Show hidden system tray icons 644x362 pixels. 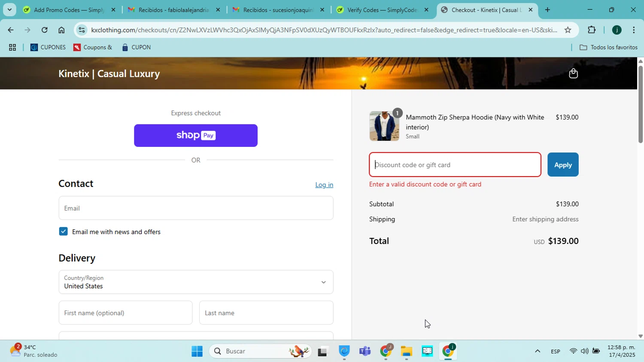(x=537, y=351)
